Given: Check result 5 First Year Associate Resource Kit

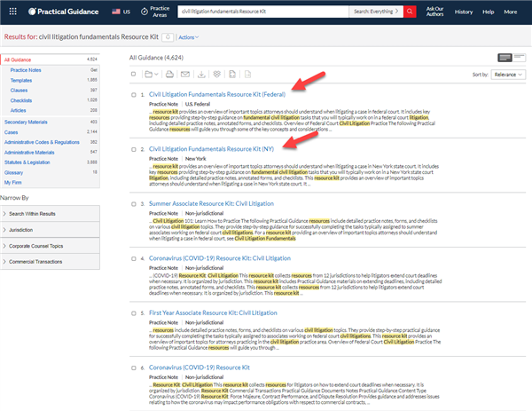Looking at the screenshot, I should (x=134, y=313).
